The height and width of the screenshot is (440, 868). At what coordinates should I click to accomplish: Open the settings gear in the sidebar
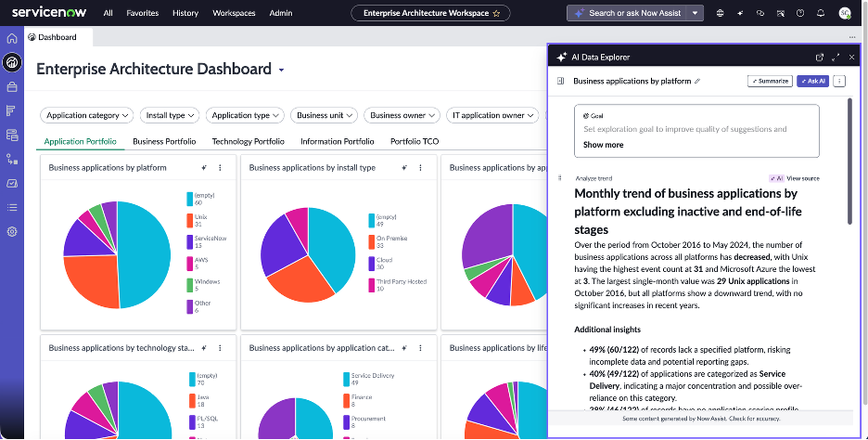click(12, 232)
